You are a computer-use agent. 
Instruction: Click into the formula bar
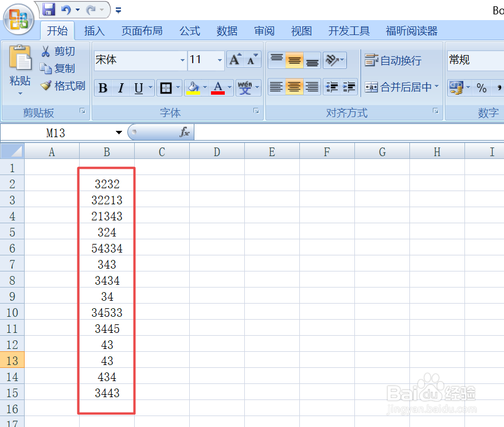[x=349, y=133]
